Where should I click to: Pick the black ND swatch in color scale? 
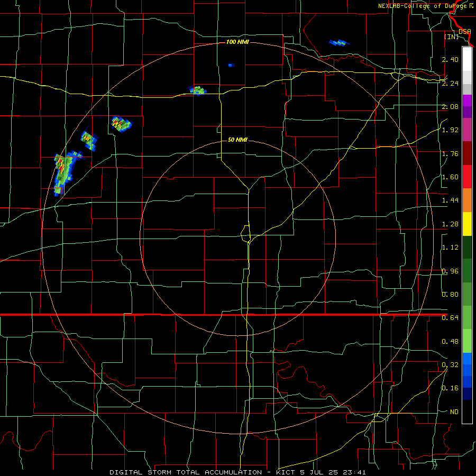467,411
